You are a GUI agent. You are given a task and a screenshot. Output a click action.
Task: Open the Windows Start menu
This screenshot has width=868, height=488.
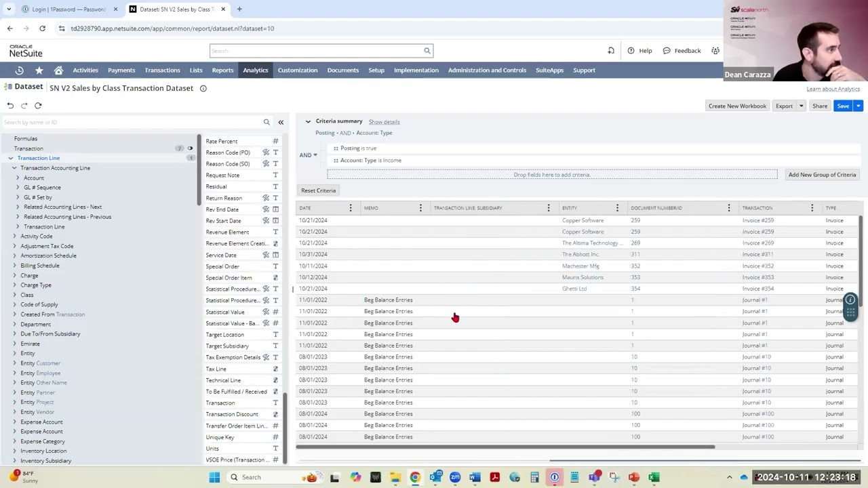click(214, 478)
